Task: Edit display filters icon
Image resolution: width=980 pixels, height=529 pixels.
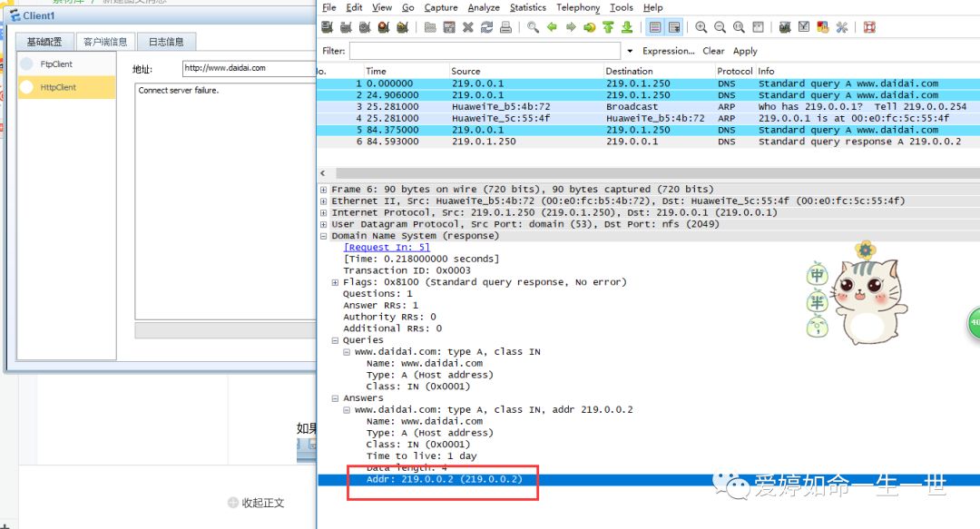Action: pyautogui.click(x=804, y=27)
